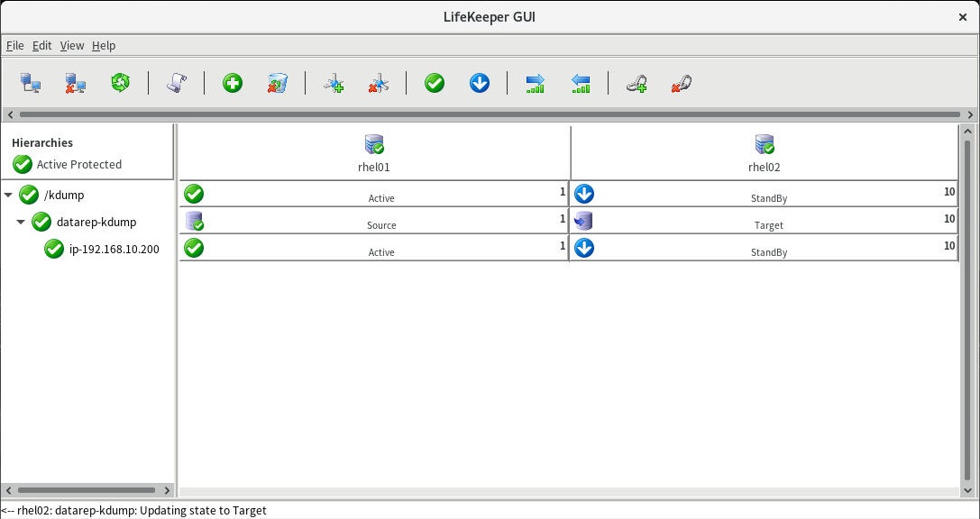Collapse the /kdump tree node
The width and height of the screenshot is (980, 519).
click(x=9, y=195)
